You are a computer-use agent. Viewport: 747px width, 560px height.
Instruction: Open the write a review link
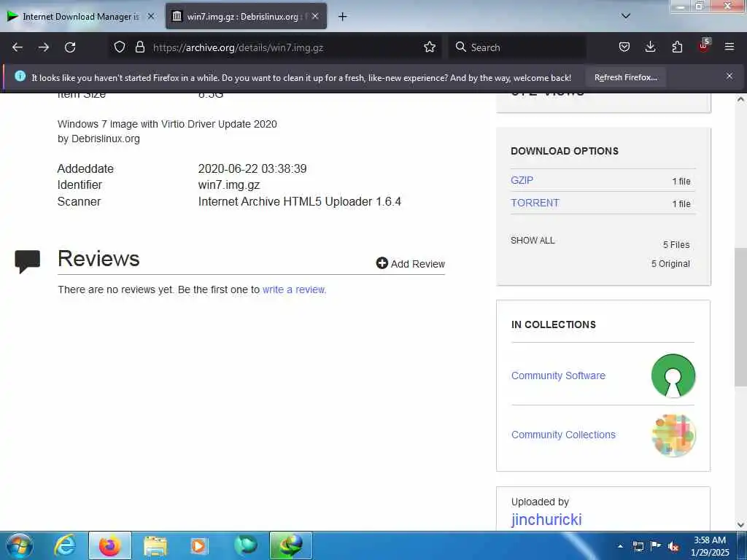tap(294, 289)
